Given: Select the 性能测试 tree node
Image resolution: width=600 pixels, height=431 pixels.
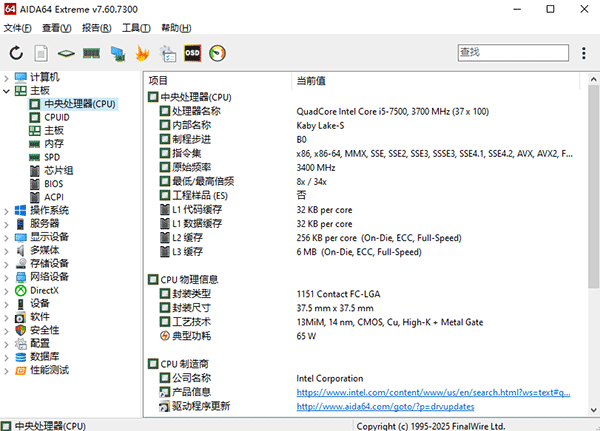Looking at the screenshot, I should [49, 370].
